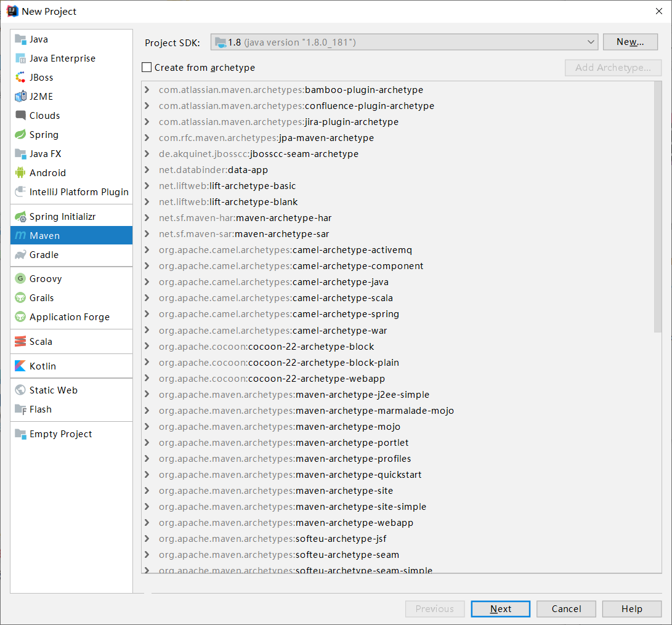Select cocoon-22-archetype-webapp row
This screenshot has width=672, height=625.
click(398, 379)
